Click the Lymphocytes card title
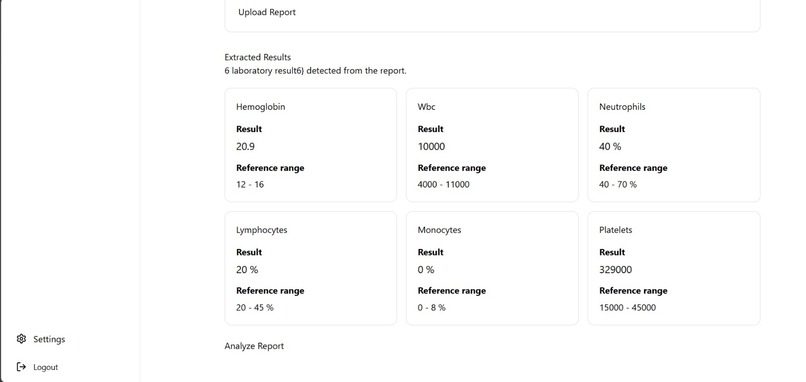Screen dimensions: 806x382 pyautogui.click(x=262, y=230)
